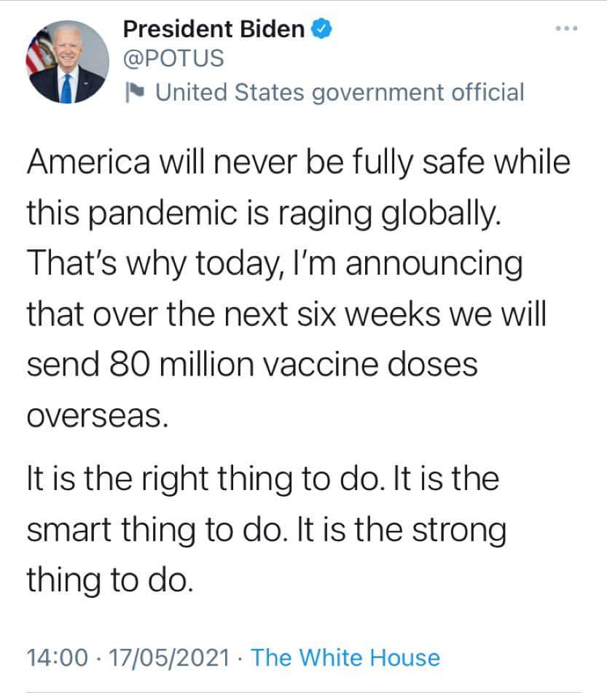Open The White House source link
This screenshot has height=700, width=607.
coord(346,658)
